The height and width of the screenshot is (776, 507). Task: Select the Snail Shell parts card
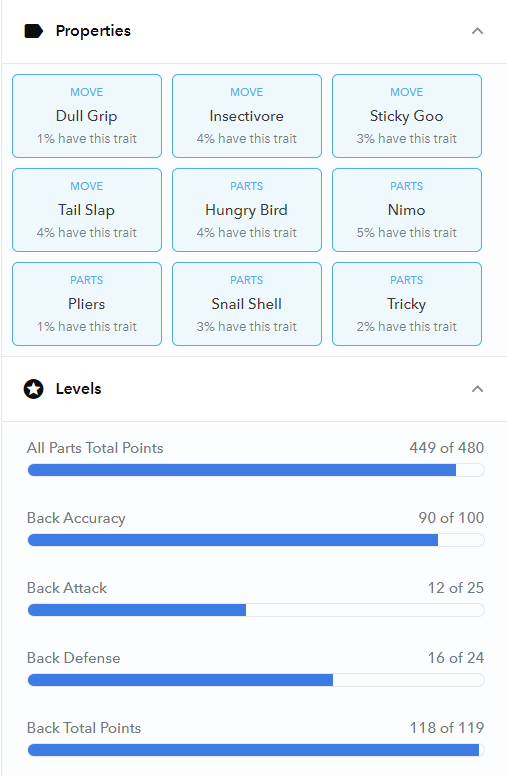tap(247, 304)
